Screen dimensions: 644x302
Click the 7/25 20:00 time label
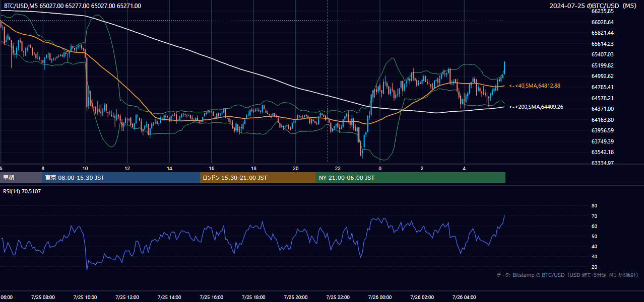[x=295, y=297]
